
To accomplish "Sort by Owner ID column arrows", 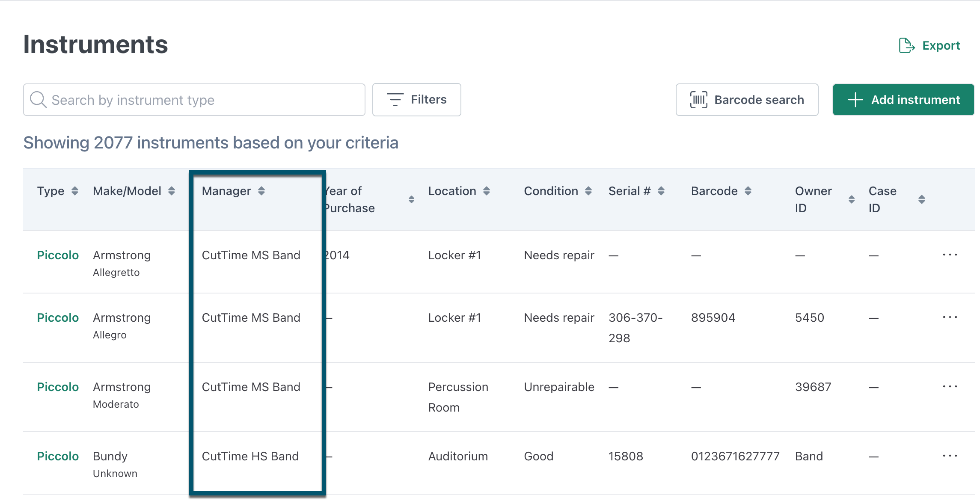I will pyautogui.click(x=852, y=199).
